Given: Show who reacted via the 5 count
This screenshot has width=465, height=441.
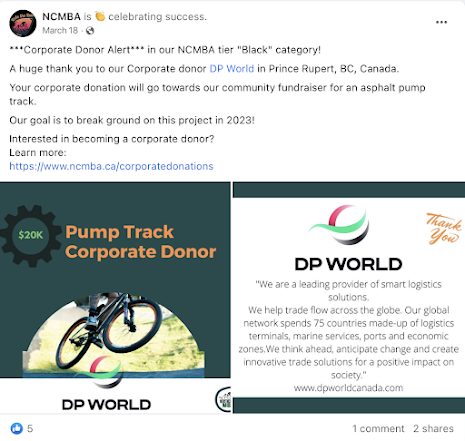Looking at the screenshot, I should pyautogui.click(x=30, y=429).
